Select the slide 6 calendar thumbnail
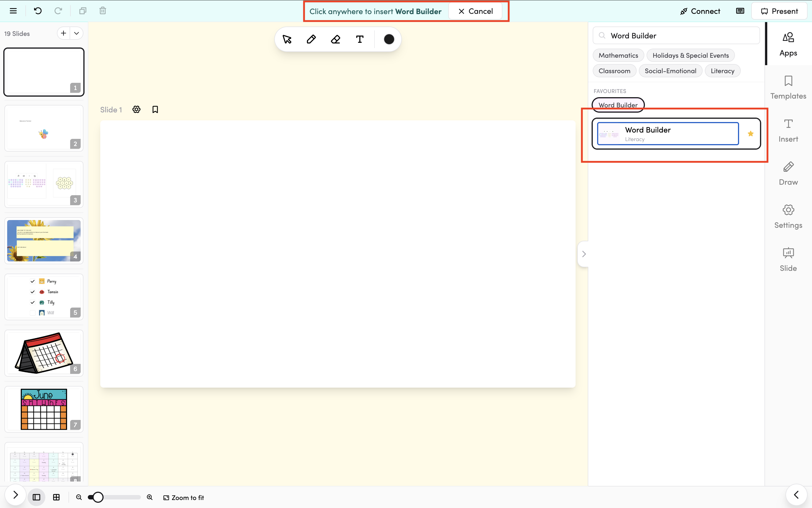The image size is (812, 508). 44,353
